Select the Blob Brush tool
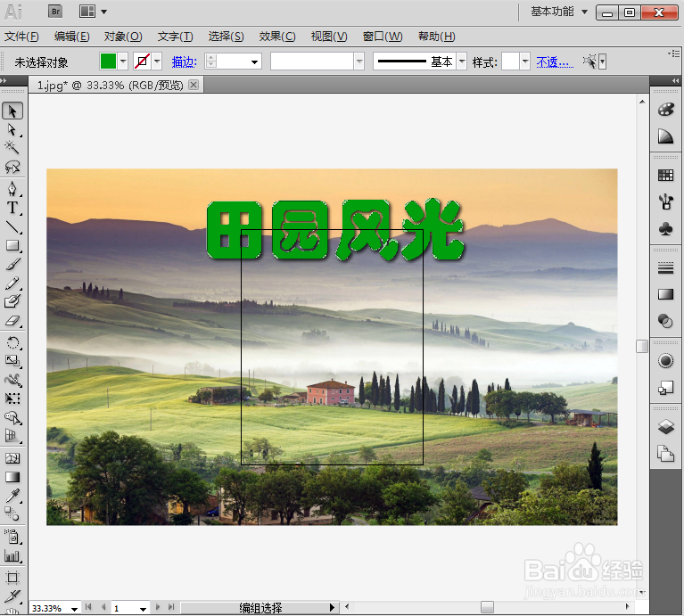 (x=12, y=301)
